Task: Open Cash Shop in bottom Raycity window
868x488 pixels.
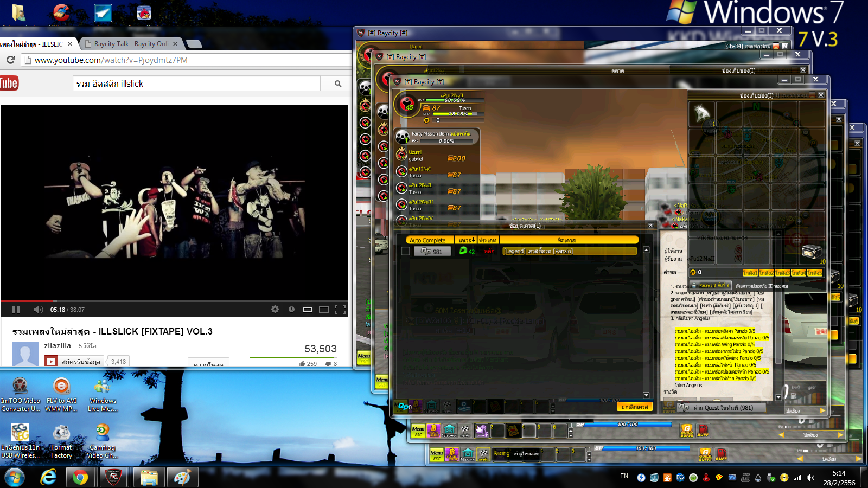Action: tap(452, 455)
